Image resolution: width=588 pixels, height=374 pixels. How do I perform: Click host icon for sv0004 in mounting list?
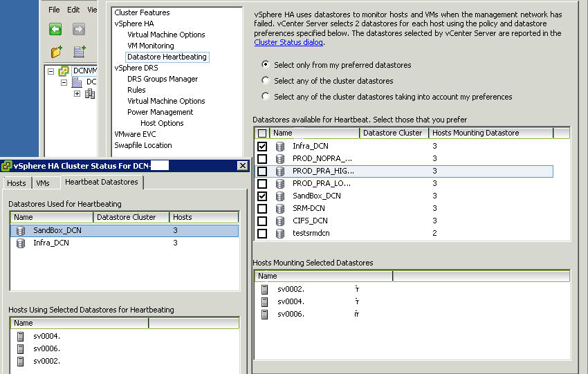tap(265, 301)
